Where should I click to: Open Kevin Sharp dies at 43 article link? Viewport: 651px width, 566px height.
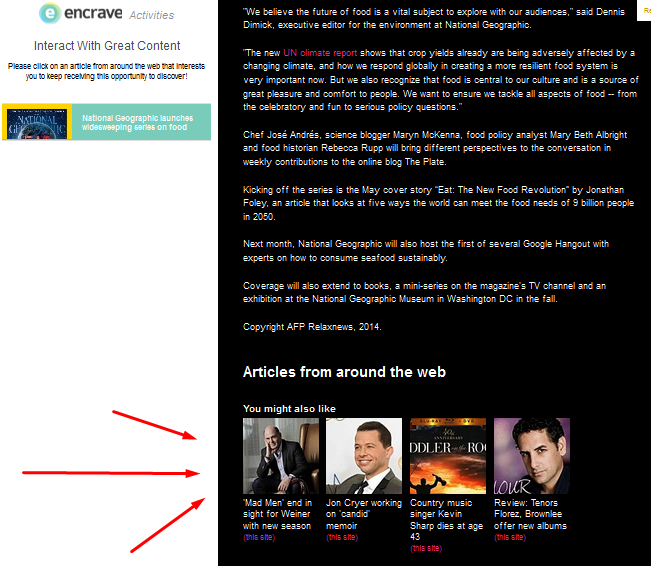(x=446, y=520)
